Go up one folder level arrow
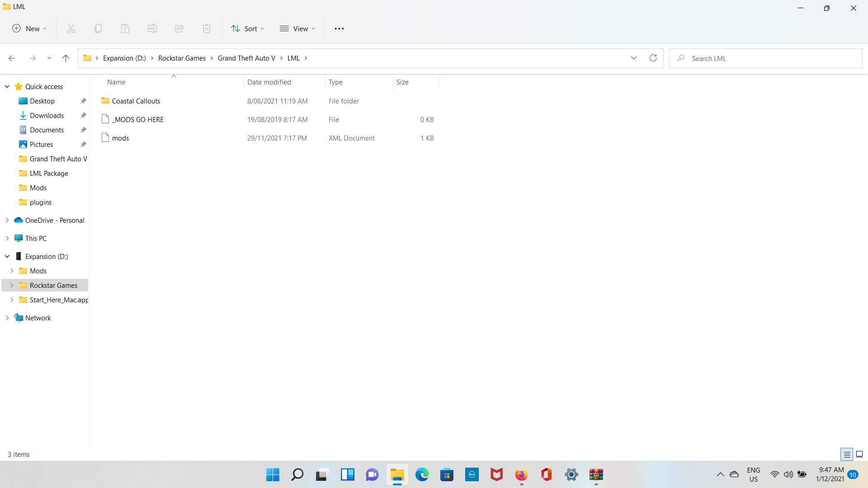Image resolution: width=868 pixels, height=488 pixels. tap(66, 58)
